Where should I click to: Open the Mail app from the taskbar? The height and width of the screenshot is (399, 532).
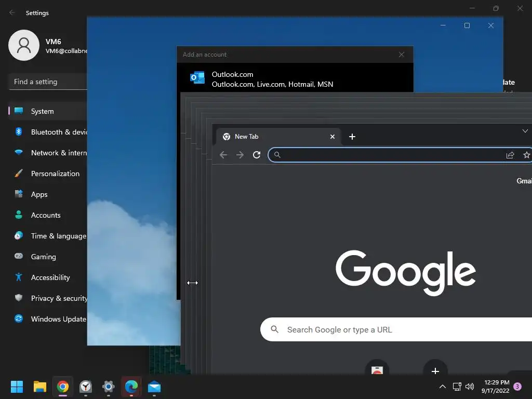pyautogui.click(x=154, y=387)
